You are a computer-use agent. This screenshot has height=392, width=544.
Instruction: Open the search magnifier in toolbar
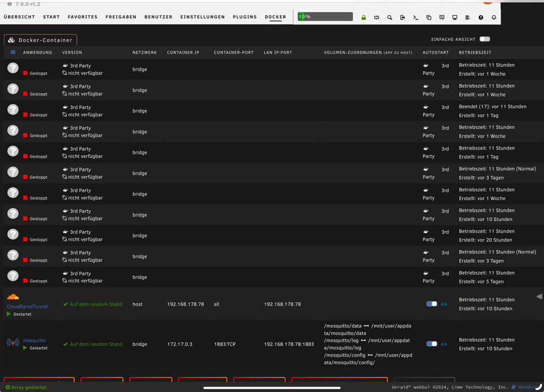click(390, 17)
